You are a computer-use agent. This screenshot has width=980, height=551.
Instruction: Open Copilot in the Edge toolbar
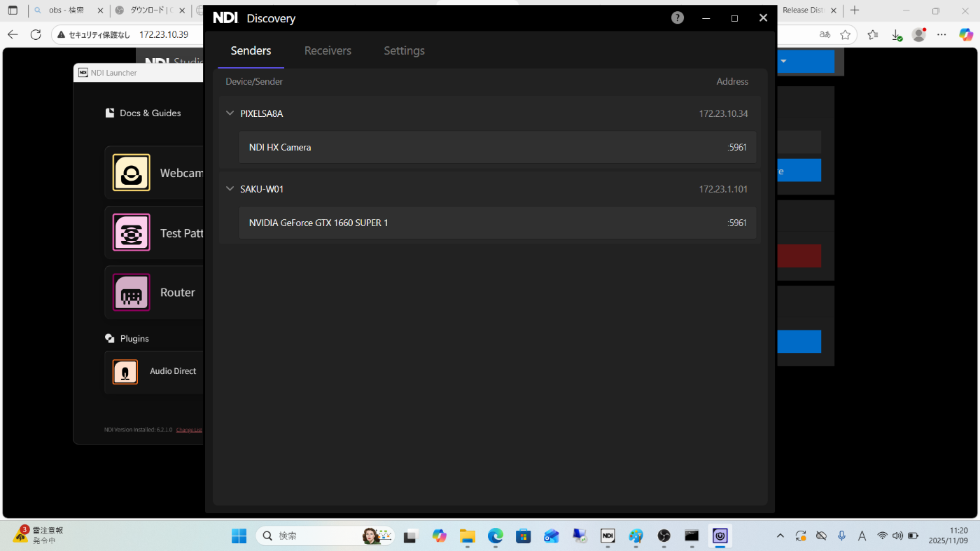[x=966, y=34]
